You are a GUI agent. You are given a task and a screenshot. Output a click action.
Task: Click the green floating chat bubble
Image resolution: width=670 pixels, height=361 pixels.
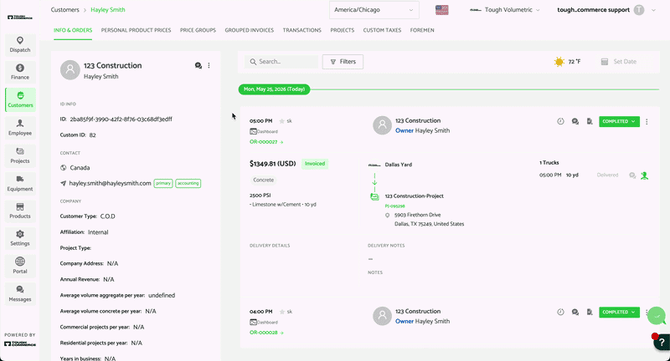click(656, 316)
